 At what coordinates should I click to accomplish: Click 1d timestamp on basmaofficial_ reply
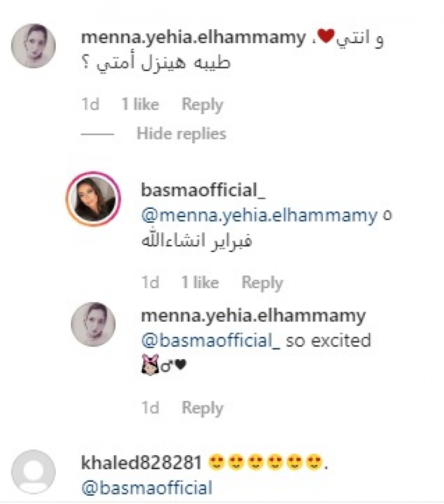click(x=150, y=283)
